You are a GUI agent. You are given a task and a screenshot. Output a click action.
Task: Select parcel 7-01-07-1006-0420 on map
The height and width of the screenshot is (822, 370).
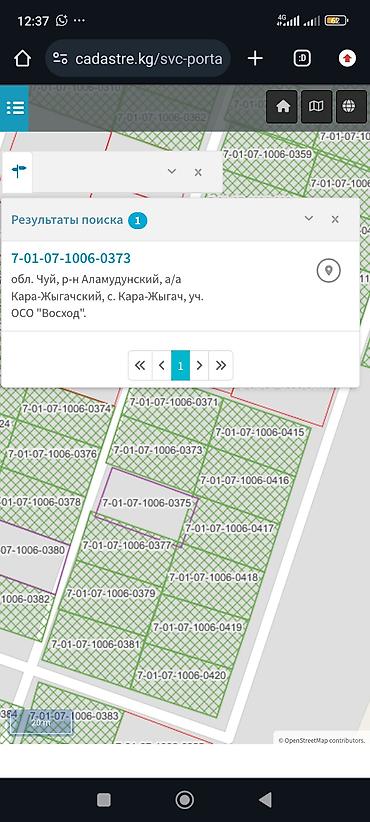pos(181,675)
